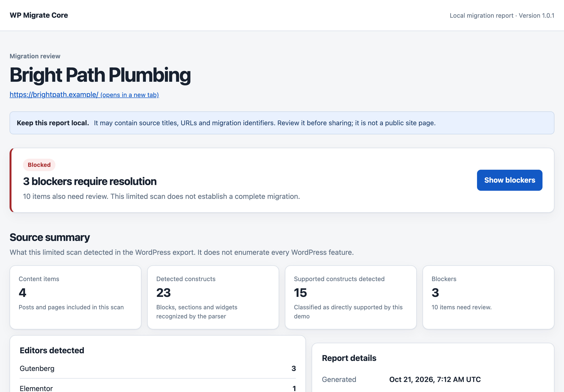
Task: Click the Migration review label
Action: click(35, 56)
